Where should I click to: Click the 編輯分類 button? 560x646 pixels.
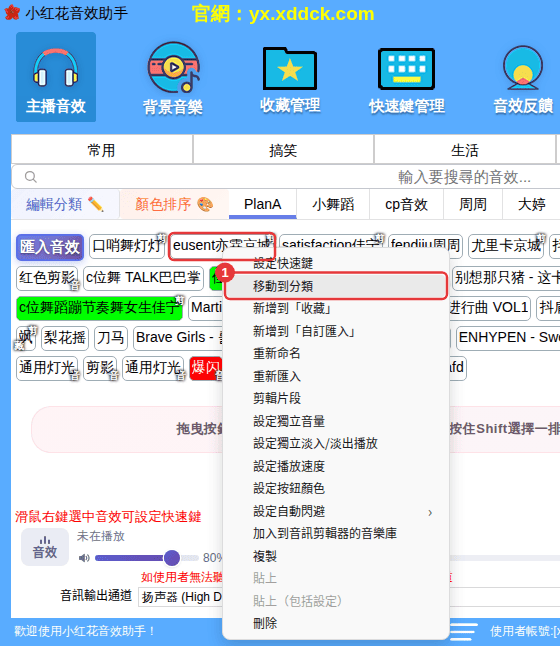pyautogui.click(x=66, y=204)
